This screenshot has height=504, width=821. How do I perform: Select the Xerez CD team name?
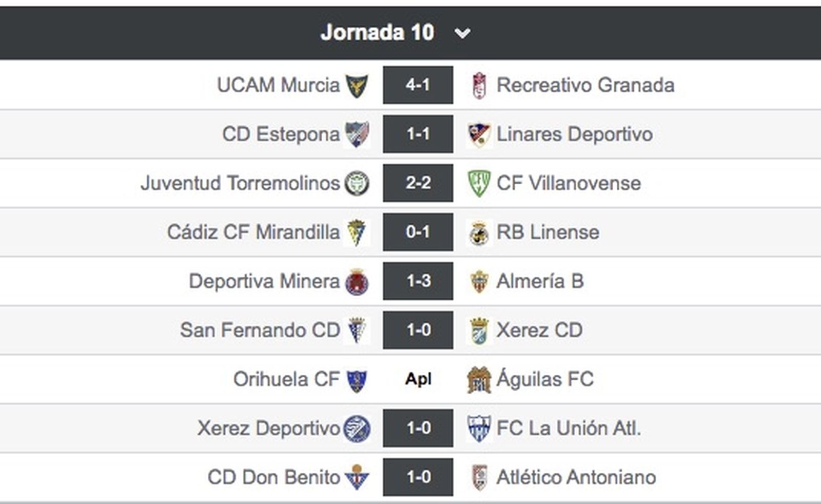tap(539, 329)
